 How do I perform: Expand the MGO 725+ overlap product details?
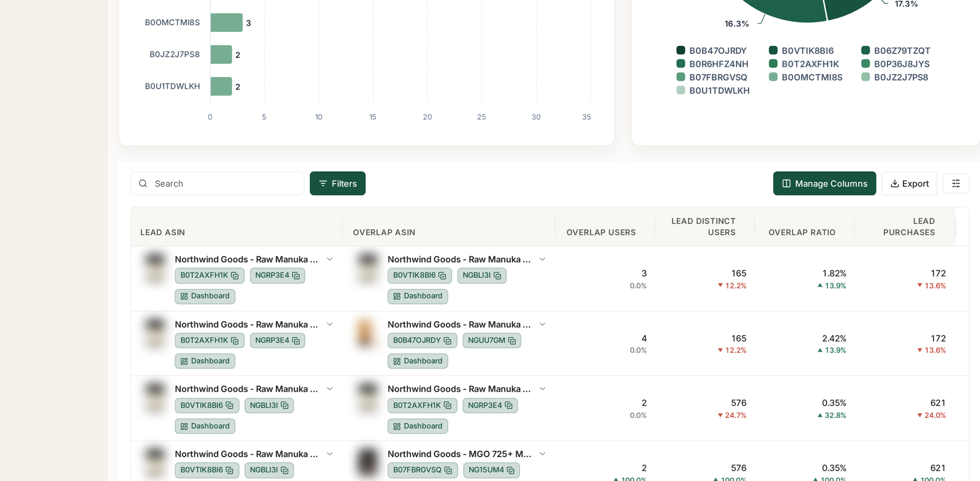542,454
